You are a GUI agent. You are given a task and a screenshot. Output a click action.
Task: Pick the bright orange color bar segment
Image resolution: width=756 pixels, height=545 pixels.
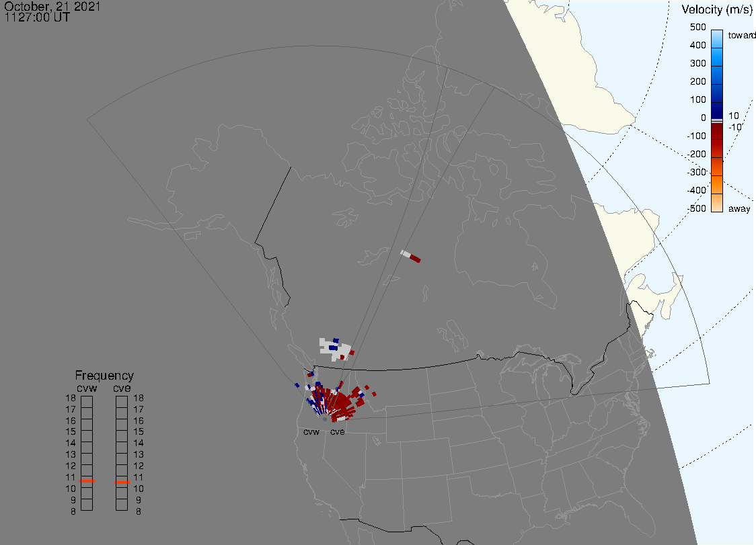coord(717,185)
